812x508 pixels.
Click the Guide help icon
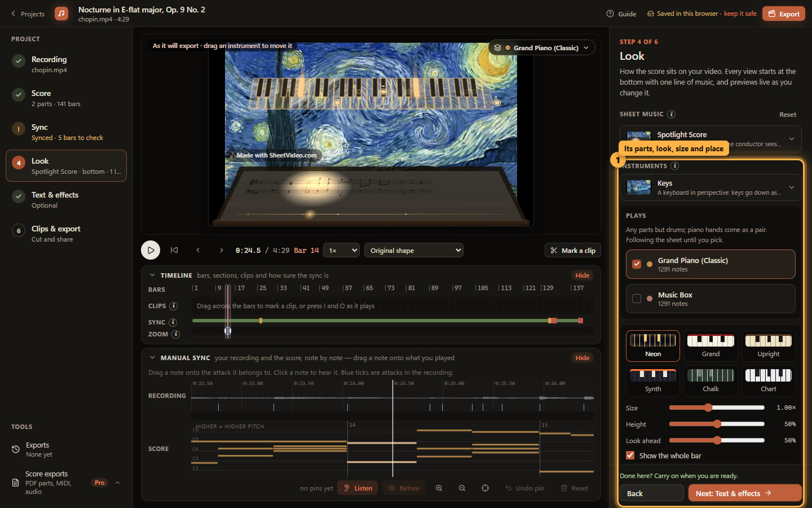point(610,14)
